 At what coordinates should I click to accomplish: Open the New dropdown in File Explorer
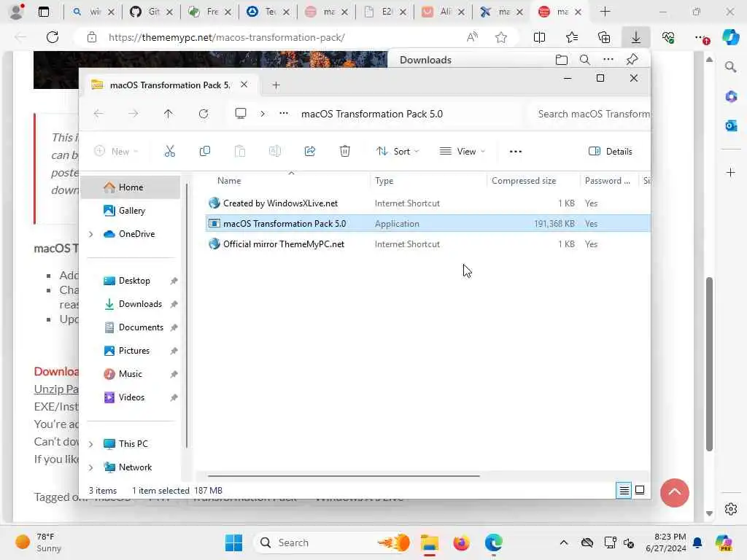[116, 152]
